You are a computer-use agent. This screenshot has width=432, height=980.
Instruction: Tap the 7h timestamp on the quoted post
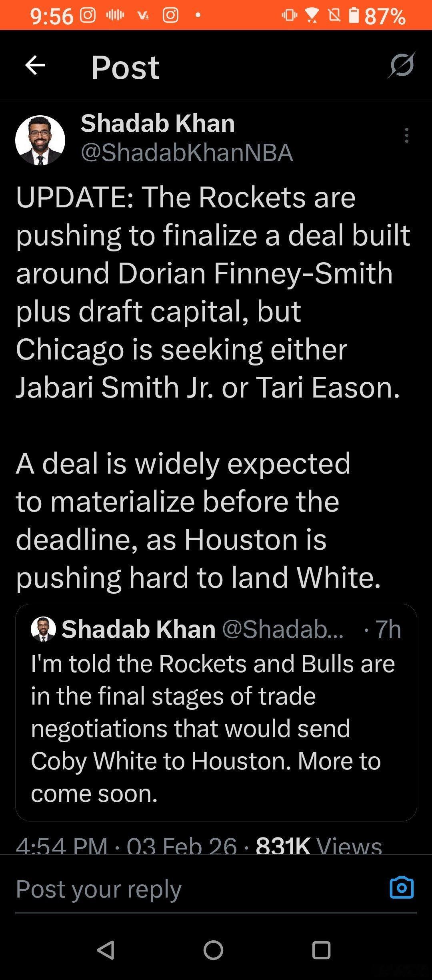click(388, 629)
